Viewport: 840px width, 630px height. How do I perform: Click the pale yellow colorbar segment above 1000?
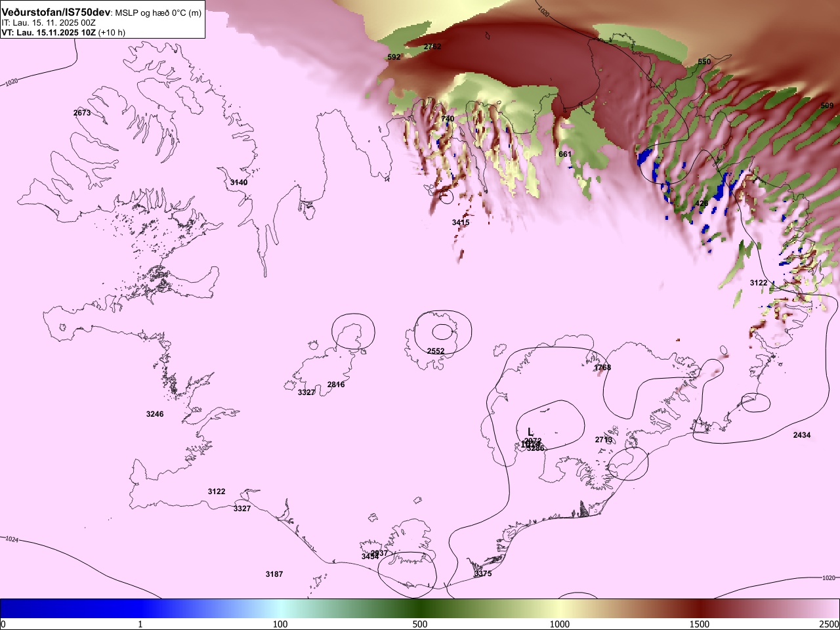pos(560,608)
